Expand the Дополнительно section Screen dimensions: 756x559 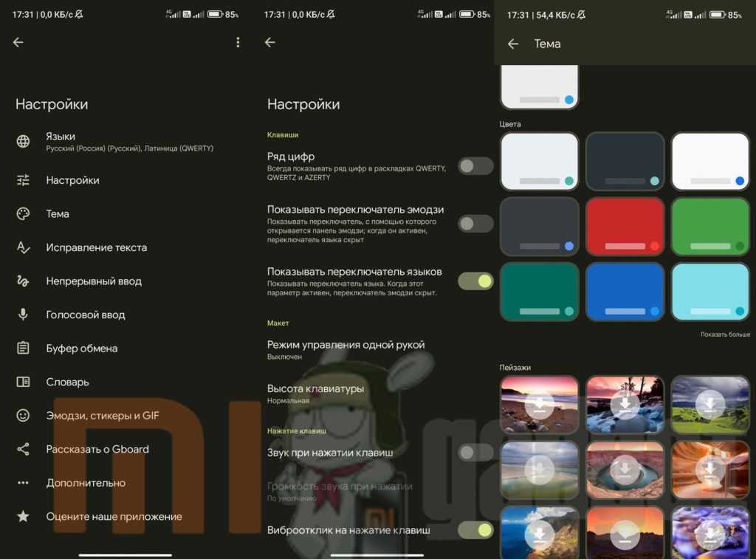(86, 483)
